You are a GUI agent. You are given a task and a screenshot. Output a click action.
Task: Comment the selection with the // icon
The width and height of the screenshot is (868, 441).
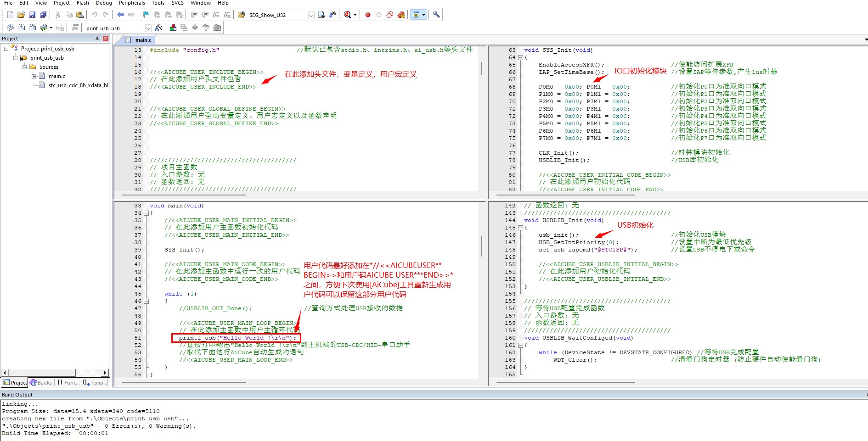pos(216,15)
